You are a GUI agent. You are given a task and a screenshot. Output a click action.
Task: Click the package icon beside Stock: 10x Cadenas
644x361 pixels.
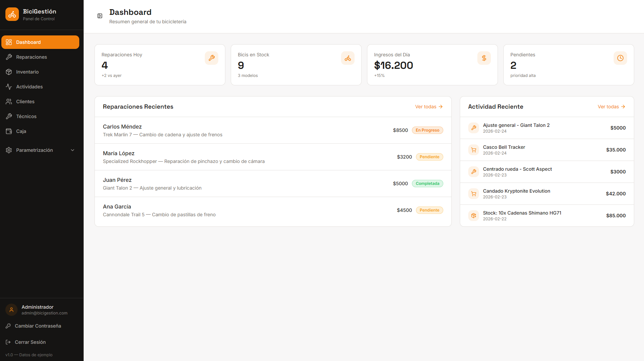474,216
